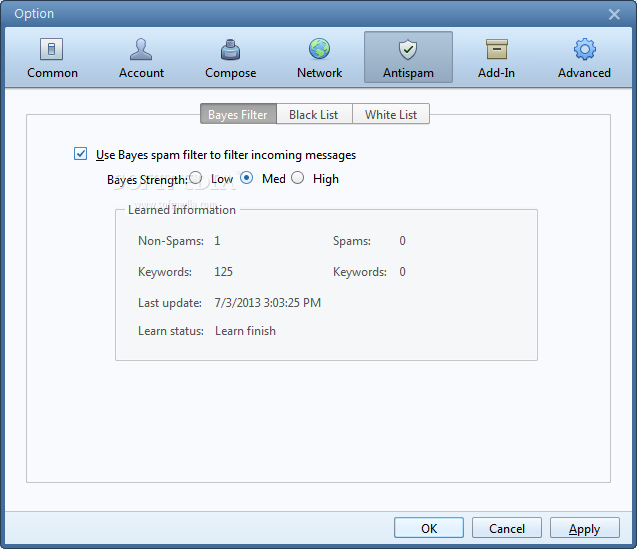The width and height of the screenshot is (637, 549).
Task: Click the 'Non-Spams:' label
Action: tap(171, 241)
